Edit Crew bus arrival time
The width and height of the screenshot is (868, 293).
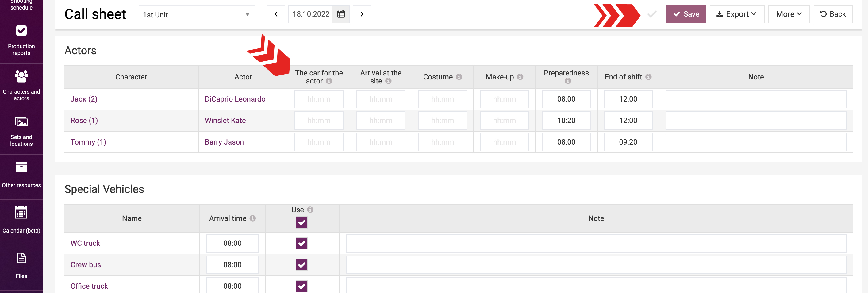[232, 265]
